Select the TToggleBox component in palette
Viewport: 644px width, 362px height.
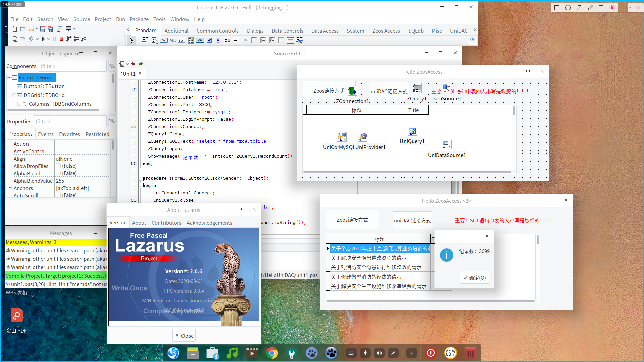pyautogui.click(x=200, y=40)
